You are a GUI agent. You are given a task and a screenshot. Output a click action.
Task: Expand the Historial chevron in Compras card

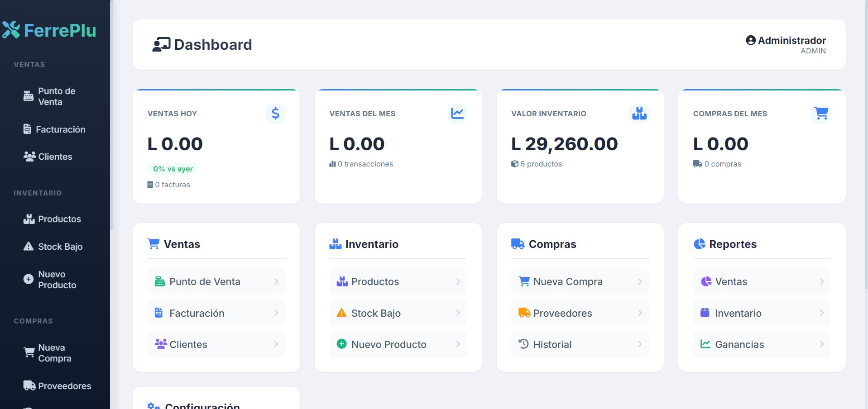(x=640, y=344)
